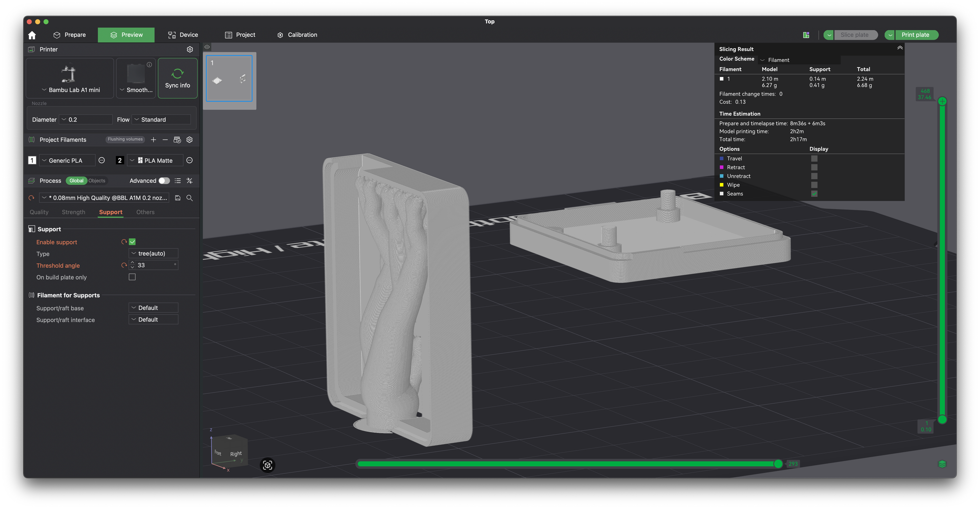This screenshot has height=509, width=980.
Task: Show Wipe display checkbox
Action: (x=814, y=185)
